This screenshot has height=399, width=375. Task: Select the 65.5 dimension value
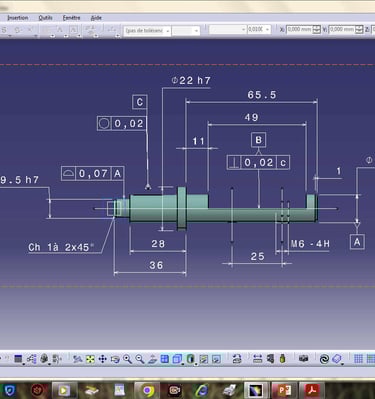pyautogui.click(x=262, y=95)
